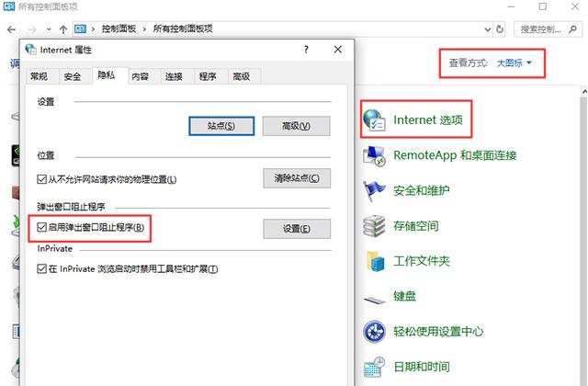Open the RemoteApp 和桌面连接 link
This screenshot has width=588, height=386.
point(455,155)
